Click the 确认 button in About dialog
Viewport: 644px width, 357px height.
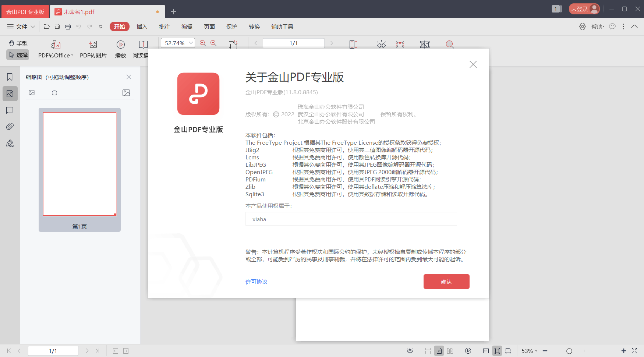pos(446,282)
